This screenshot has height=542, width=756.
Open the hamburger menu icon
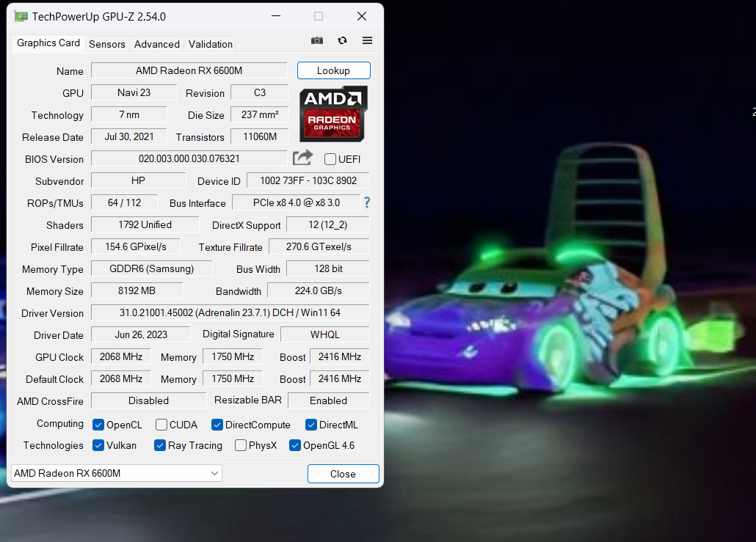367,40
